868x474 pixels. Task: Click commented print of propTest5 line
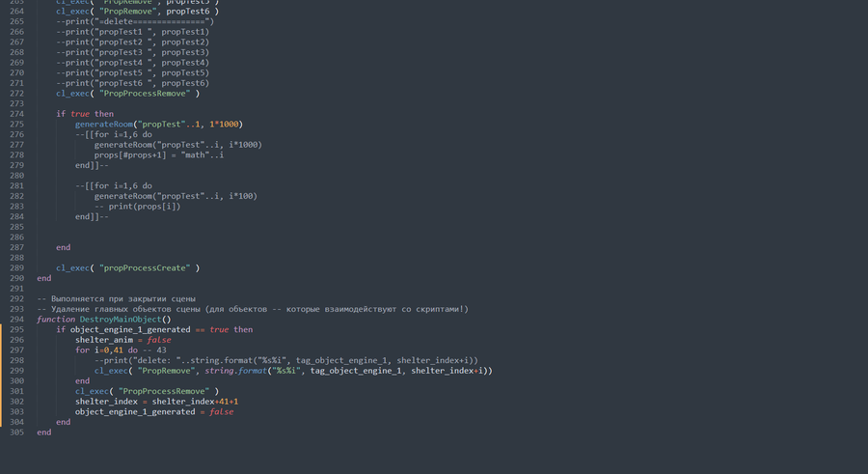132,72
